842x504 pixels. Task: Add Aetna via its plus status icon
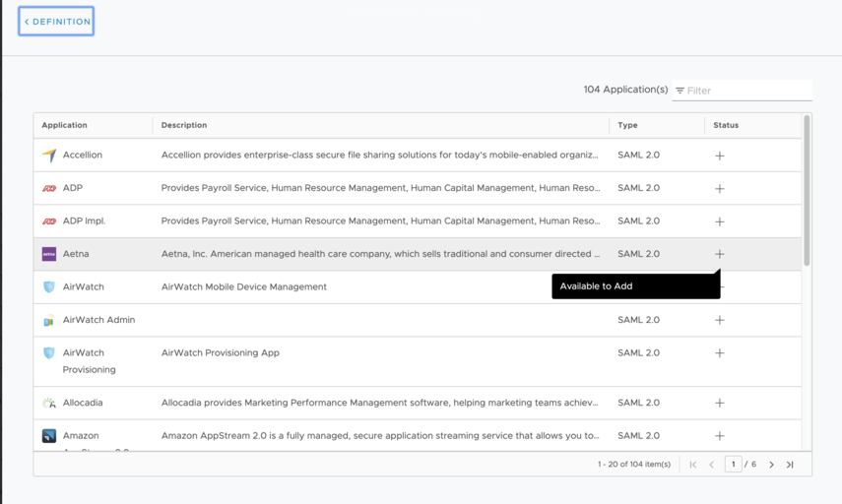point(719,254)
